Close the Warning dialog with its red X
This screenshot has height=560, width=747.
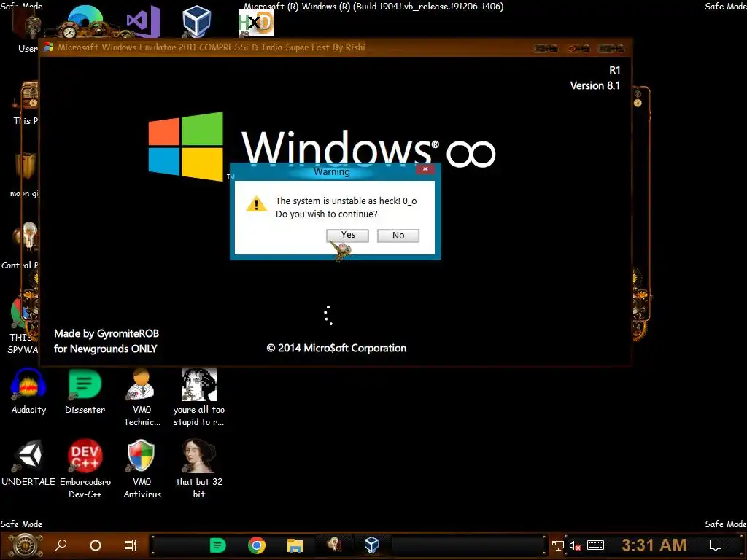point(425,169)
